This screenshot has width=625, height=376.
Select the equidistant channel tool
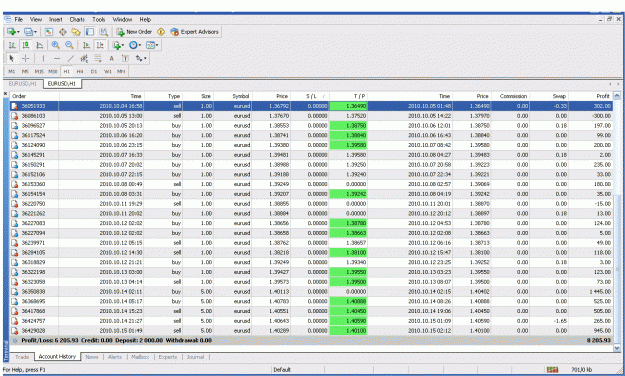[84, 58]
